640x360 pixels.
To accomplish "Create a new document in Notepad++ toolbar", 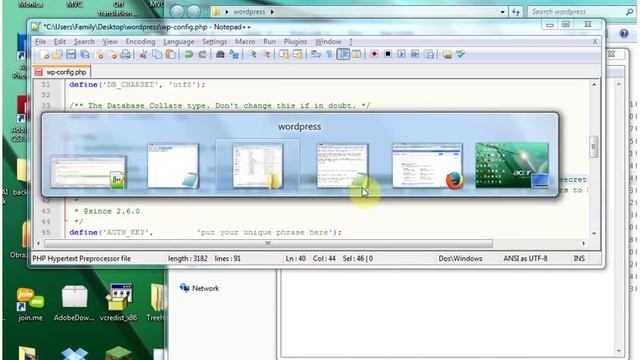I will point(44,54).
